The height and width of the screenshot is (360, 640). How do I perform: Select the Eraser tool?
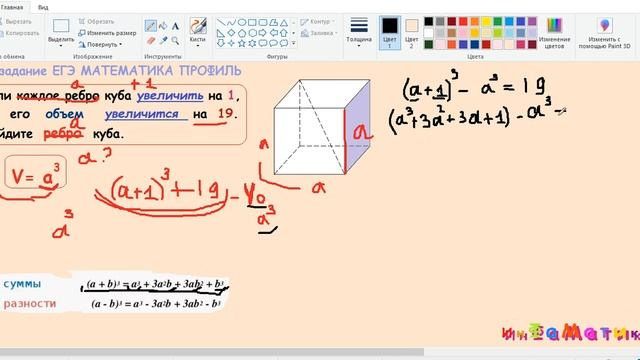(x=151, y=40)
